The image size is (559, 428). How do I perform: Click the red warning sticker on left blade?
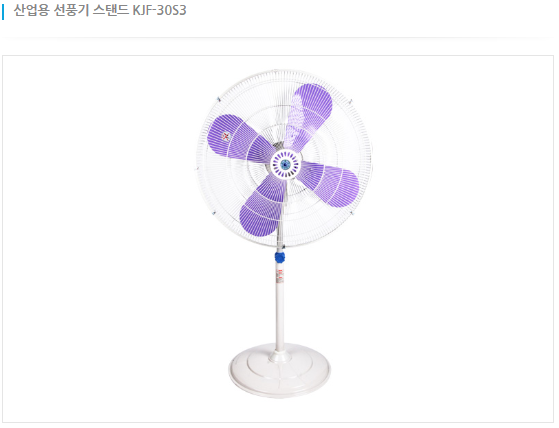point(226,136)
